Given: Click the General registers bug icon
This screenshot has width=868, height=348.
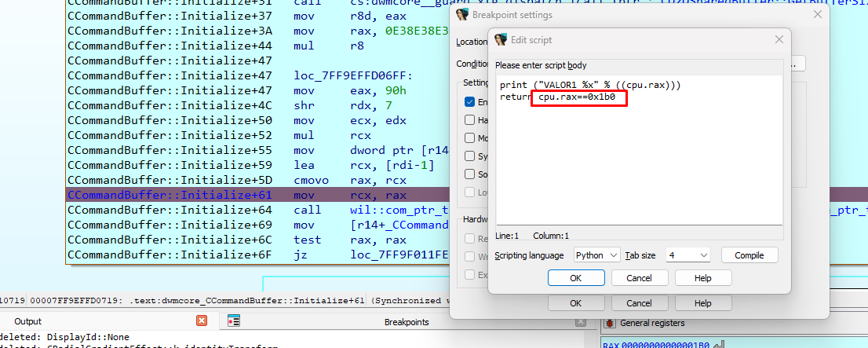Looking at the screenshot, I should (x=610, y=323).
